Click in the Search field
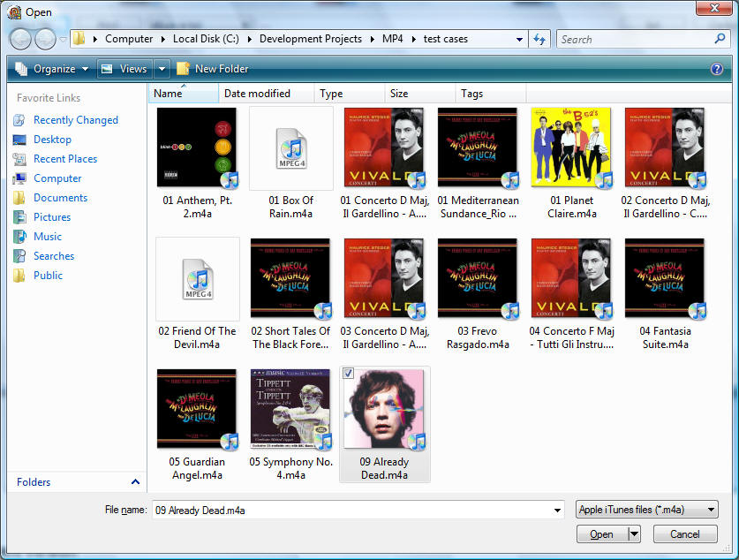 pyautogui.click(x=636, y=39)
